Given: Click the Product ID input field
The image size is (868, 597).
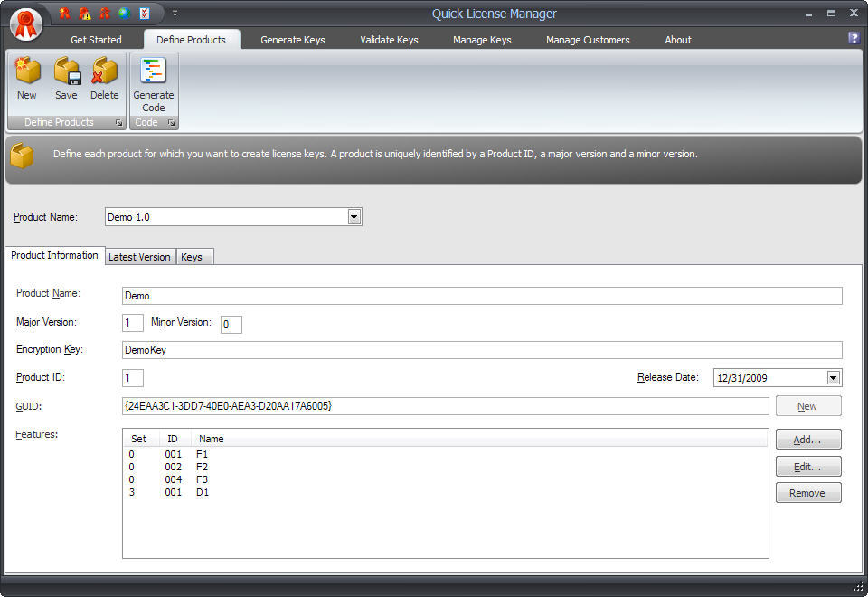Looking at the screenshot, I should click(x=133, y=378).
